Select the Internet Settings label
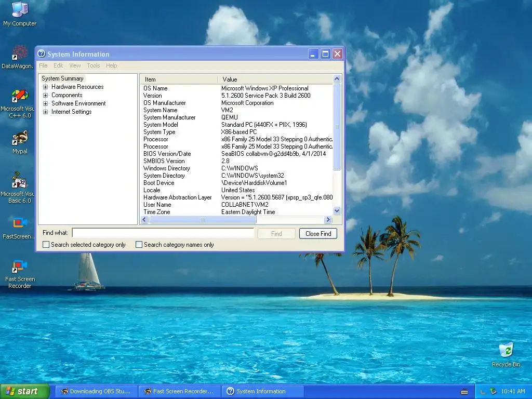The image size is (532, 399). tap(72, 112)
